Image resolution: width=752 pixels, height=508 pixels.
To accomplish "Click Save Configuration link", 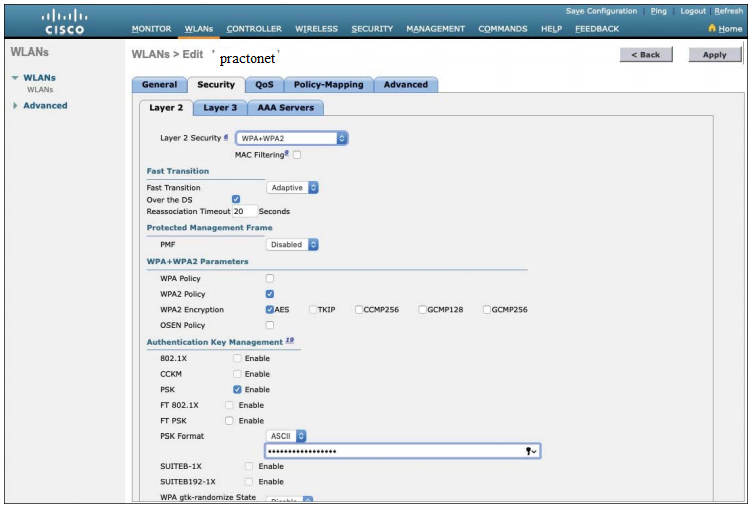I will (601, 11).
